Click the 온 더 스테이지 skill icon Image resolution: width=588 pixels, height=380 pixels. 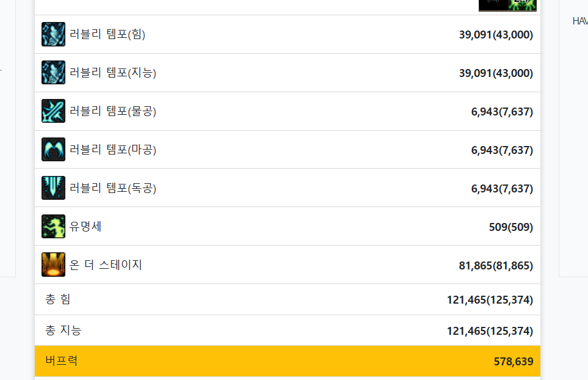(x=53, y=265)
